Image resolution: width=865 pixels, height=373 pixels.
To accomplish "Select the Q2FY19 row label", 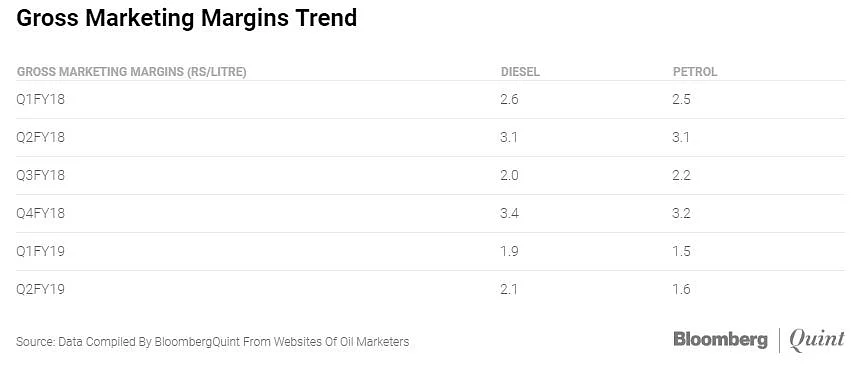I will click(40, 289).
